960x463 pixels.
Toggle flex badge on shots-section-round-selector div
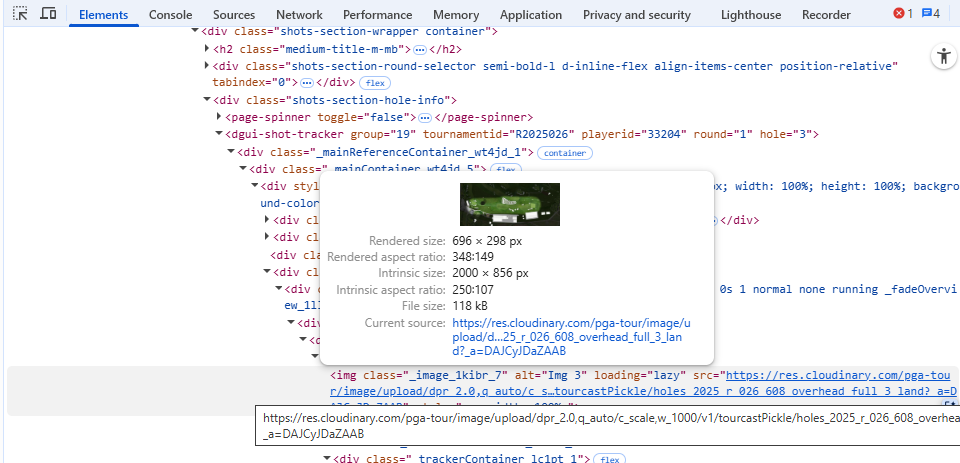(x=375, y=83)
